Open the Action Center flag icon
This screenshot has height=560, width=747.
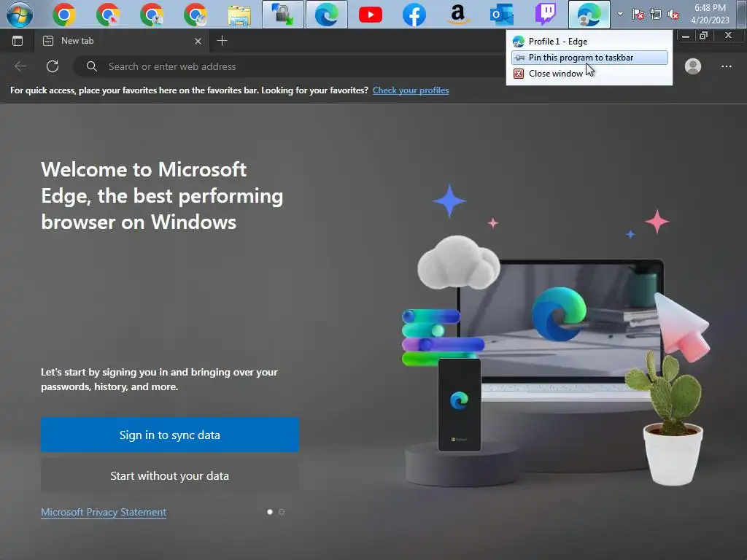pos(638,15)
